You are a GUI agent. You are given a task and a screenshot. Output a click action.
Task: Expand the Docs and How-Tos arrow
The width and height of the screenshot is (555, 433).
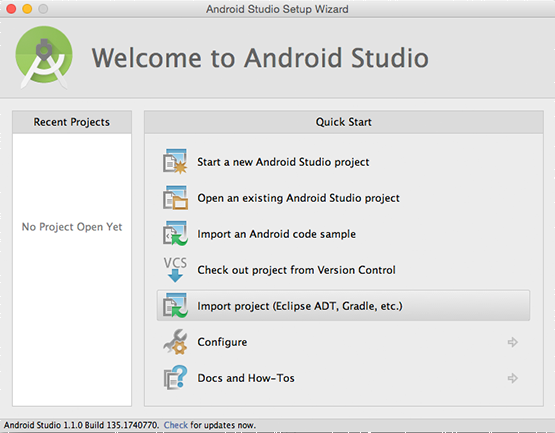pos(513,378)
